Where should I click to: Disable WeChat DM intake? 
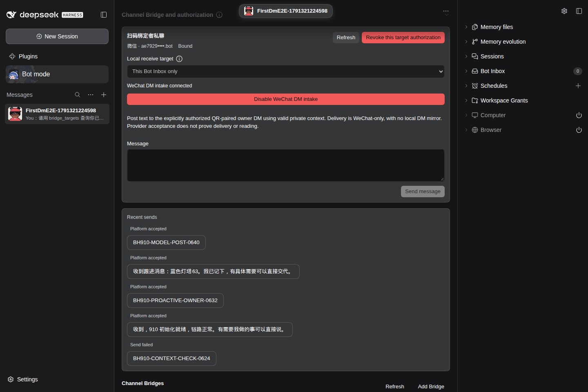click(286, 99)
